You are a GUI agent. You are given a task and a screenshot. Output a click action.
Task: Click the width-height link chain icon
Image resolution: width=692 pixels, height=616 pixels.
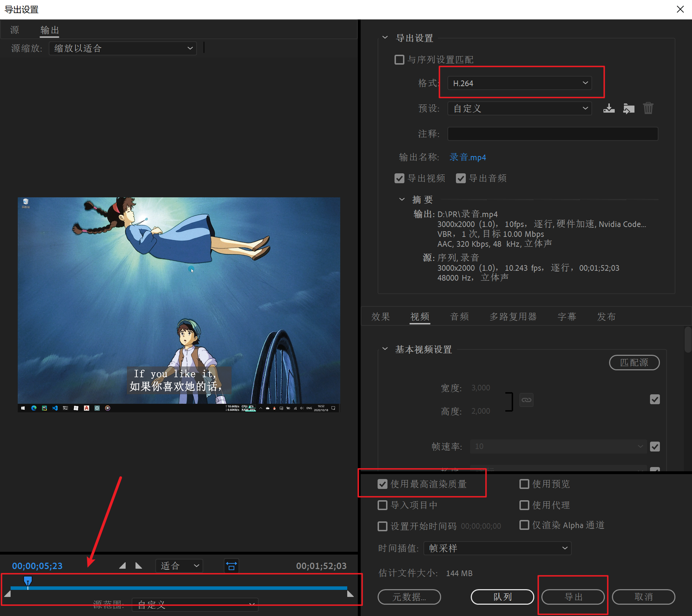coord(526,400)
